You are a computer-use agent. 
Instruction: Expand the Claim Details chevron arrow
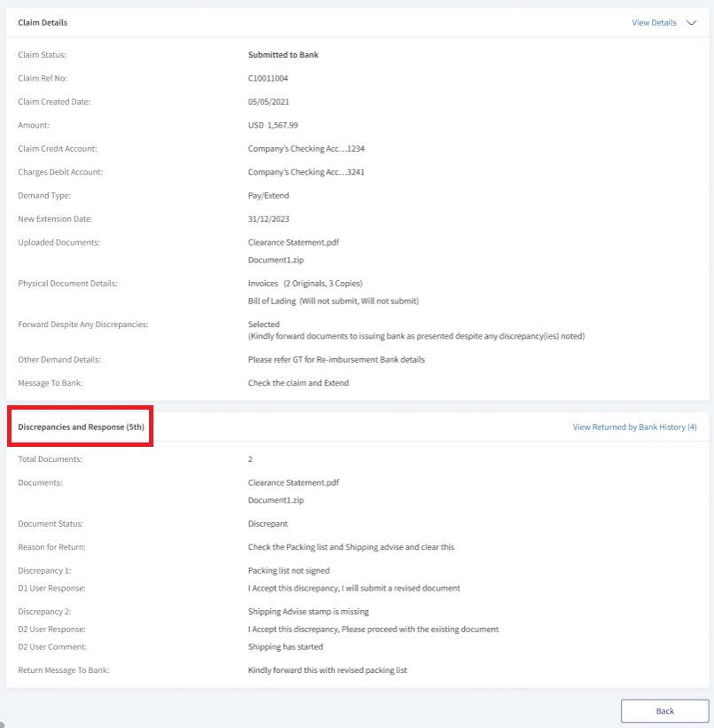click(x=691, y=23)
